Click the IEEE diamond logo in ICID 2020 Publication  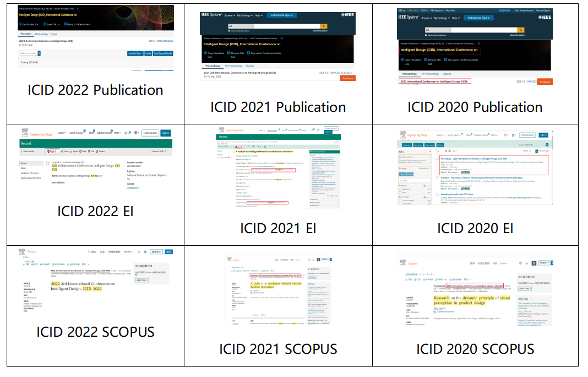[545, 17]
